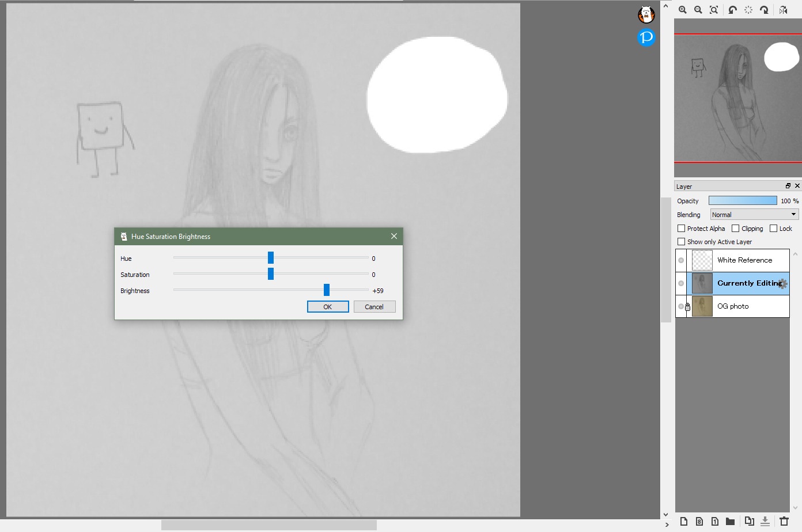This screenshot has width=802, height=532.
Task: Click the lock icon on OG photo layer
Action: click(687, 307)
